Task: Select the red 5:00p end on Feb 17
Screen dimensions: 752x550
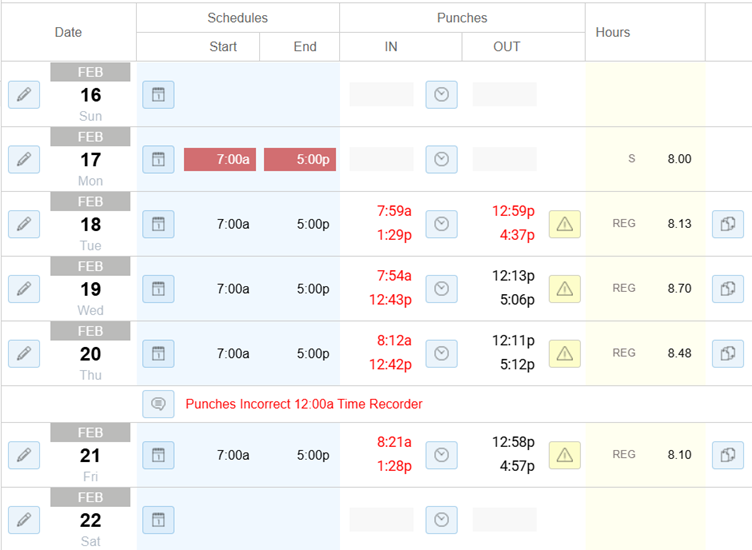Action: coord(300,159)
